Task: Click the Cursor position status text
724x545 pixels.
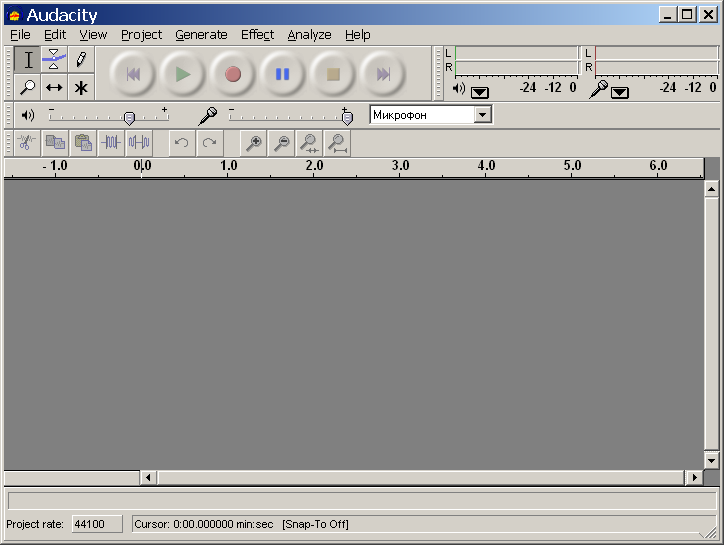Action: tap(204, 524)
